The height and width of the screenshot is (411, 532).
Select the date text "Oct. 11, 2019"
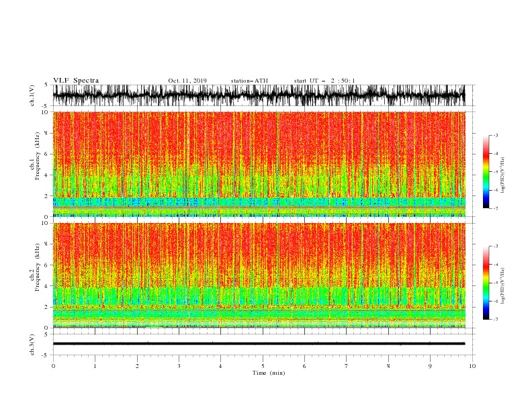(187, 81)
